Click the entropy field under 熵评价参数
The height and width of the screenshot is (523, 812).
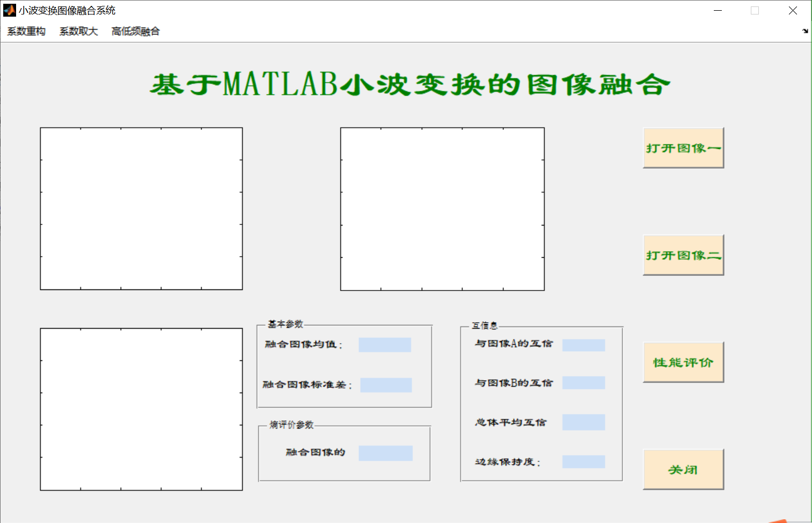pos(385,453)
